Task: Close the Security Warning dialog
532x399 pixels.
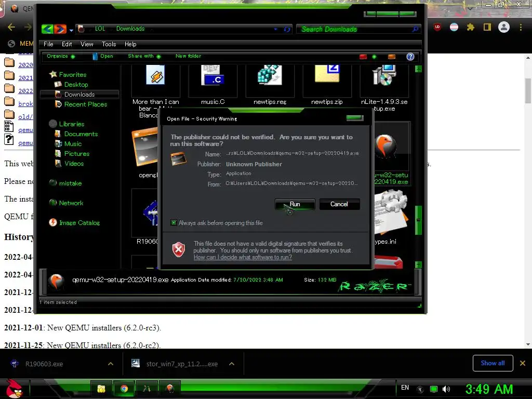Action: point(355,118)
